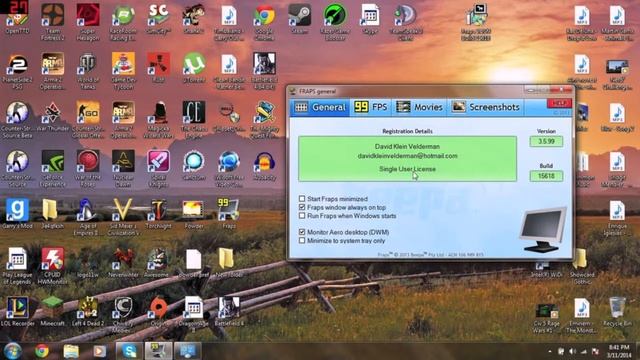Open the LOL Recorder desktop shortcut

point(17,311)
